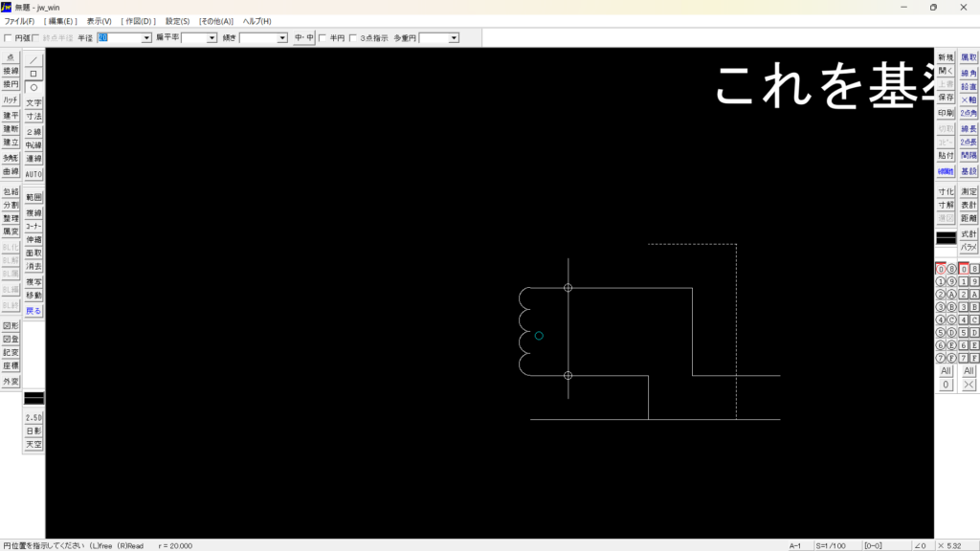
Task: Select the line (／) drawing tool
Action: pyautogui.click(x=33, y=59)
